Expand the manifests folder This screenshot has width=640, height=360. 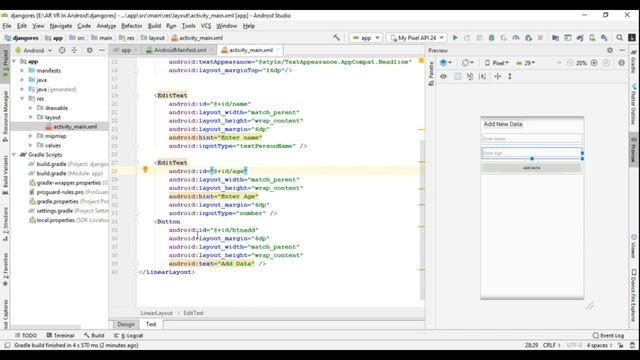[22, 71]
